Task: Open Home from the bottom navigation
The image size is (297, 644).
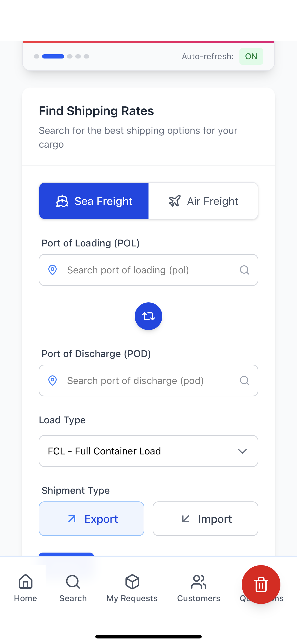Action: pos(26,588)
